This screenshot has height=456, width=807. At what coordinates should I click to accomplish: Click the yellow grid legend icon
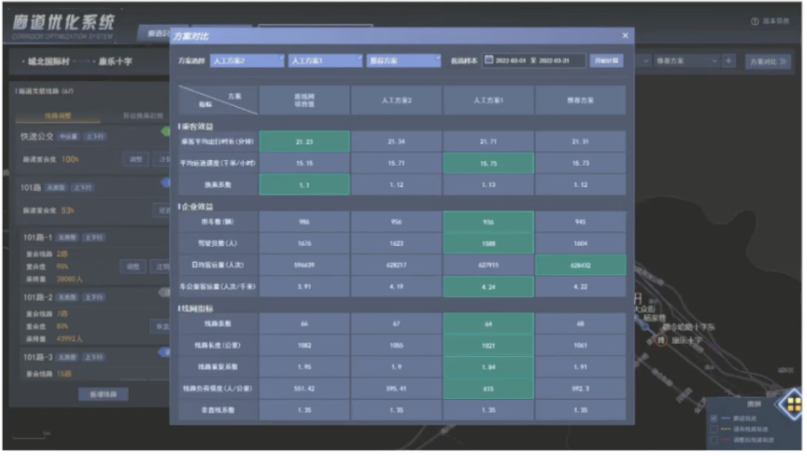[x=793, y=405]
